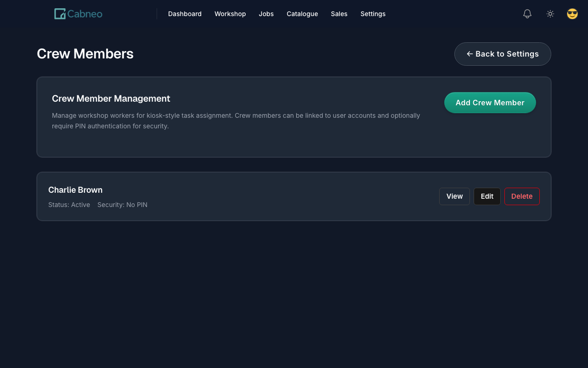Click Settings in the navigation bar
The height and width of the screenshot is (368, 588).
(373, 14)
